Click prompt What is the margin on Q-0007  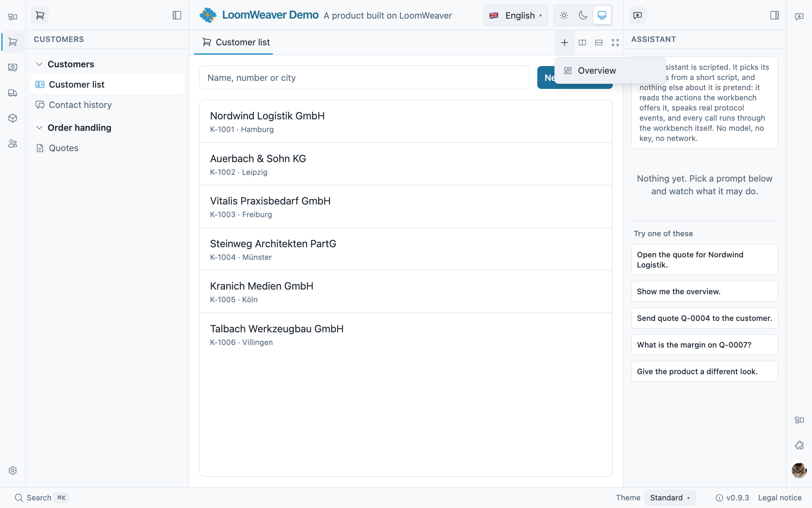click(x=704, y=345)
